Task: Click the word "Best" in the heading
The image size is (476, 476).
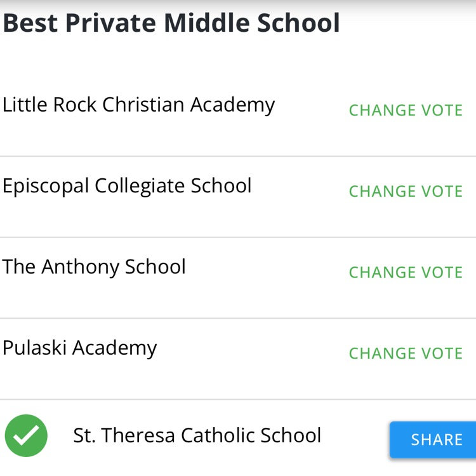Action: pos(30,23)
